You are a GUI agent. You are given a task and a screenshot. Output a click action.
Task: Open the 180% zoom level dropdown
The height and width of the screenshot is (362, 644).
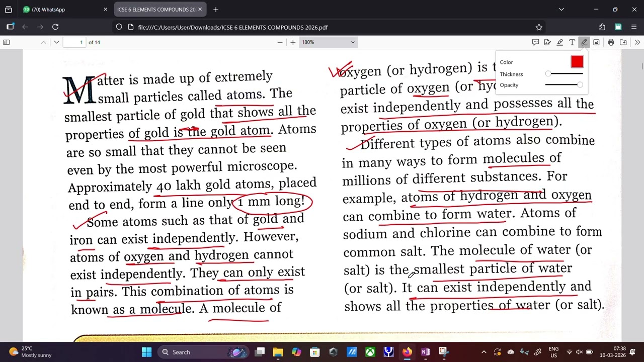(328, 42)
